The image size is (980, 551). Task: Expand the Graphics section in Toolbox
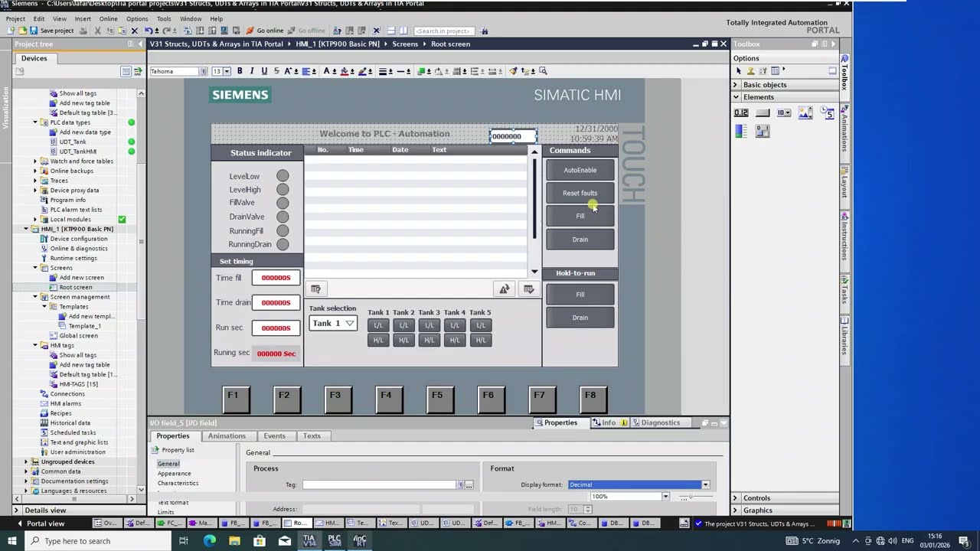736,510
